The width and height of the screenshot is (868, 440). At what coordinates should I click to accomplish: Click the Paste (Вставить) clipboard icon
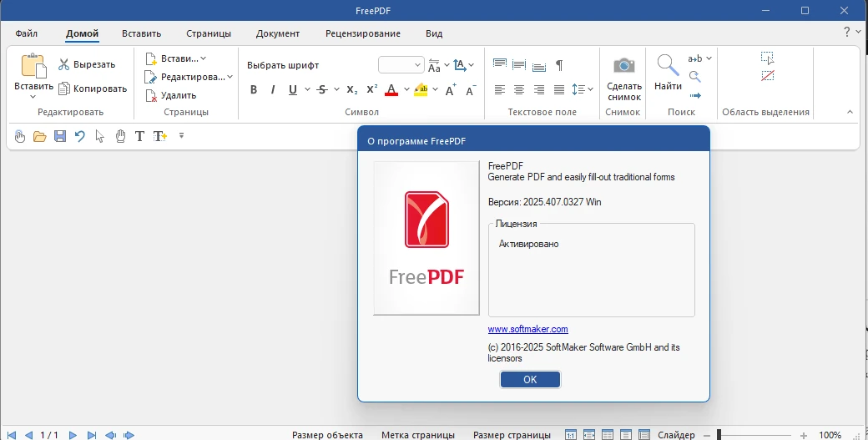pyautogui.click(x=33, y=66)
